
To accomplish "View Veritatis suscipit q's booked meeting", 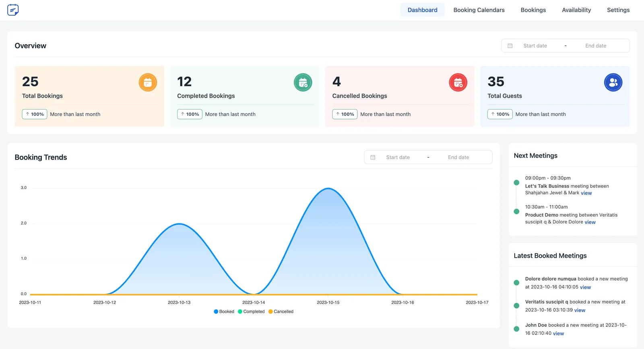I will 580,310.
